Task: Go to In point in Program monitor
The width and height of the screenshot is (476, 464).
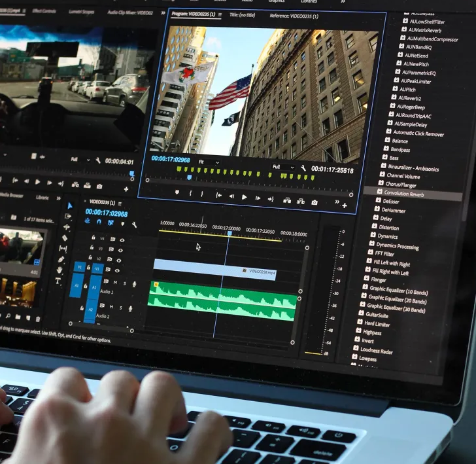Action: tap(218, 196)
